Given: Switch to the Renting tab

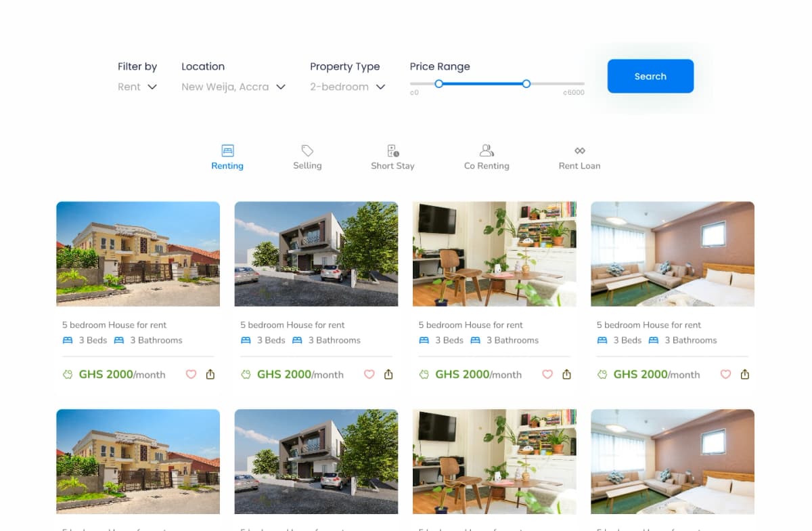Looking at the screenshot, I should pos(227,157).
